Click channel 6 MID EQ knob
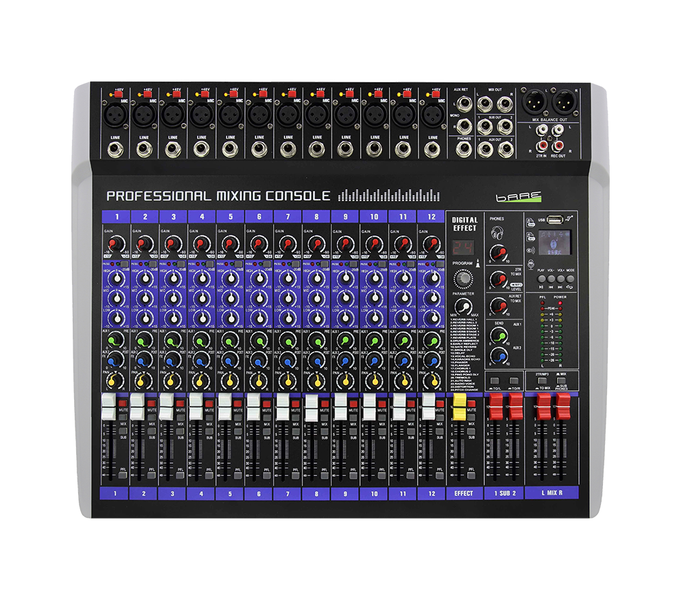This screenshot has height=616, width=677. 259,298
